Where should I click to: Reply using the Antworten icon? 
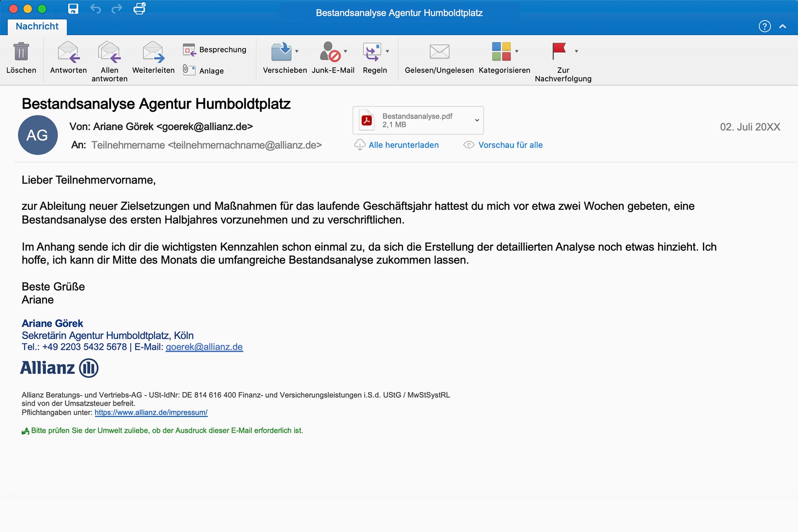click(69, 52)
